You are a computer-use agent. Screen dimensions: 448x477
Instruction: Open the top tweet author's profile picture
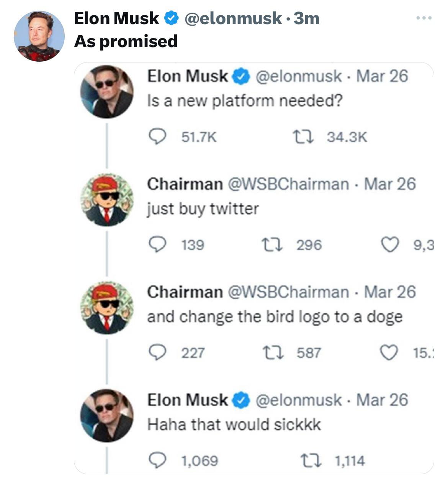point(39,36)
